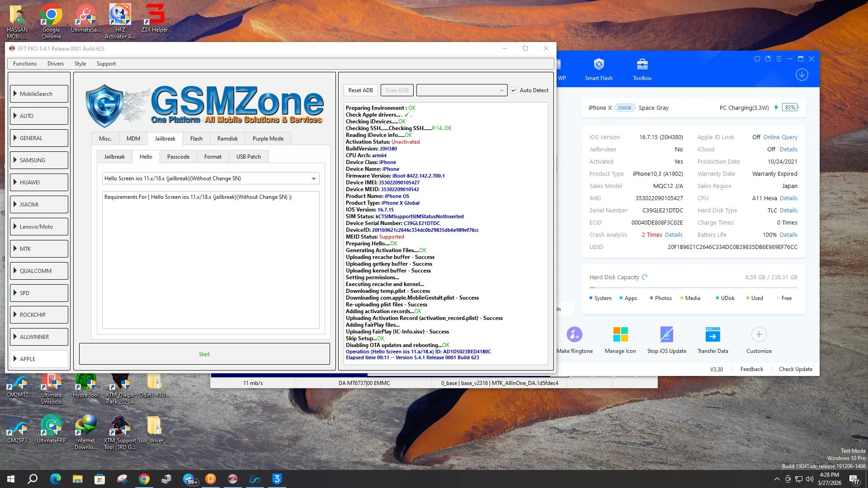The height and width of the screenshot is (488, 868).
Task: Open Google Chrome from the taskbar
Action: (x=144, y=479)
